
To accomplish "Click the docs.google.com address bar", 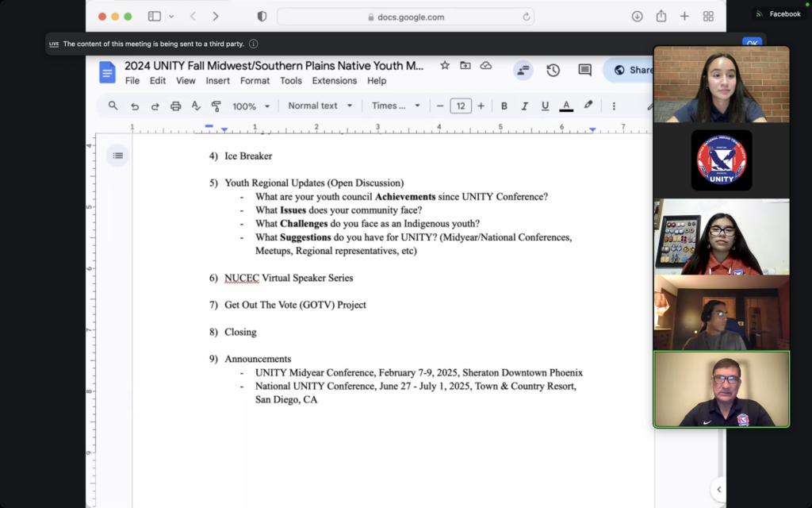I will (405, 17).
